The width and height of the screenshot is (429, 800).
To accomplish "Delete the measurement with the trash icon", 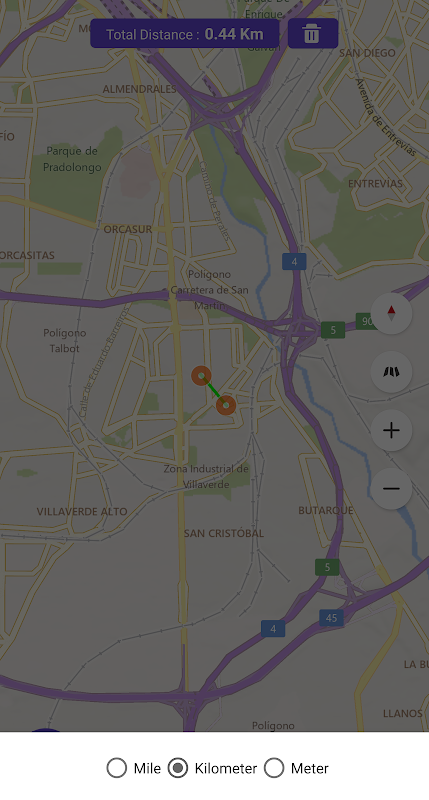I will [x=313, y=34].
